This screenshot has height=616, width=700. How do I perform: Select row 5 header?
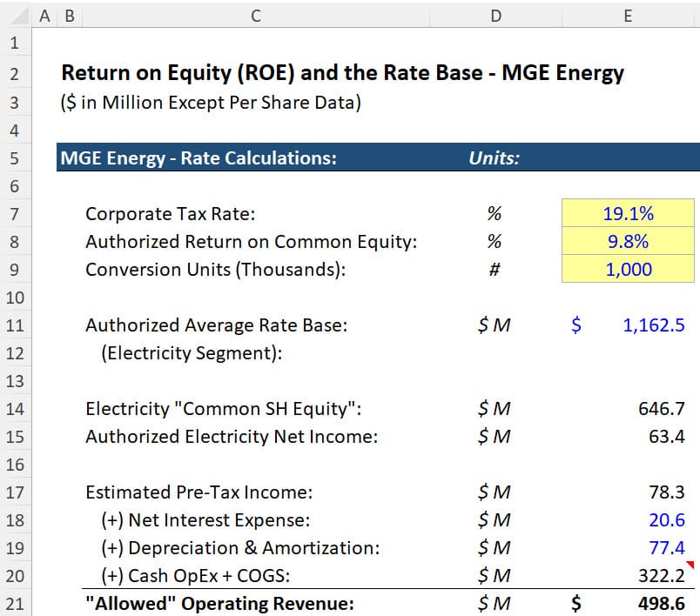tap(14, 158)
